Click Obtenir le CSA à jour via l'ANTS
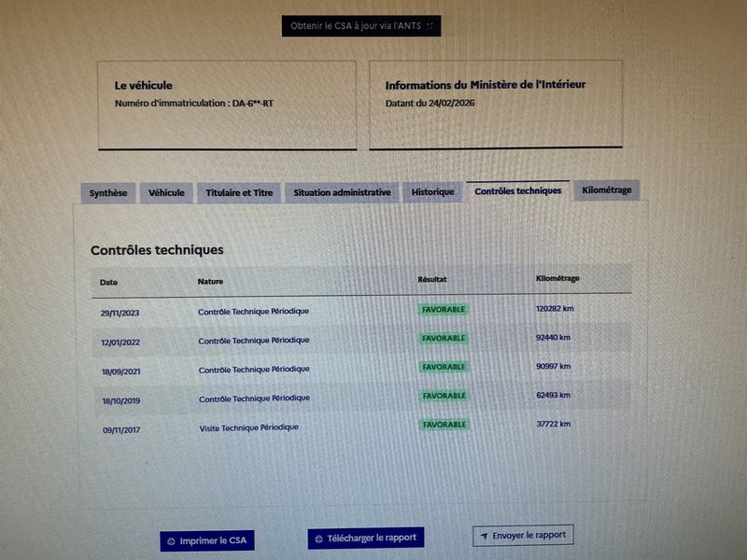This screenshot has width=747, height=560. [361, 26]
